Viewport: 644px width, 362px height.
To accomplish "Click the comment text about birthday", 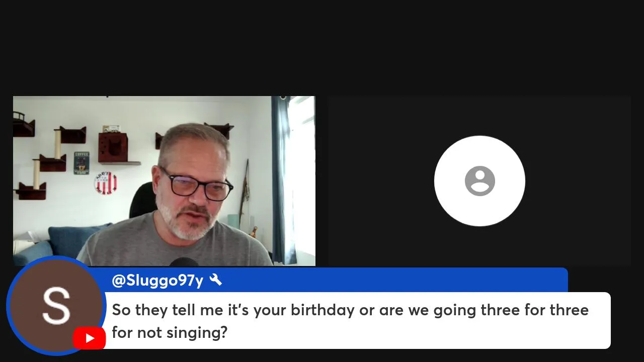I will [x=350, y=321].
